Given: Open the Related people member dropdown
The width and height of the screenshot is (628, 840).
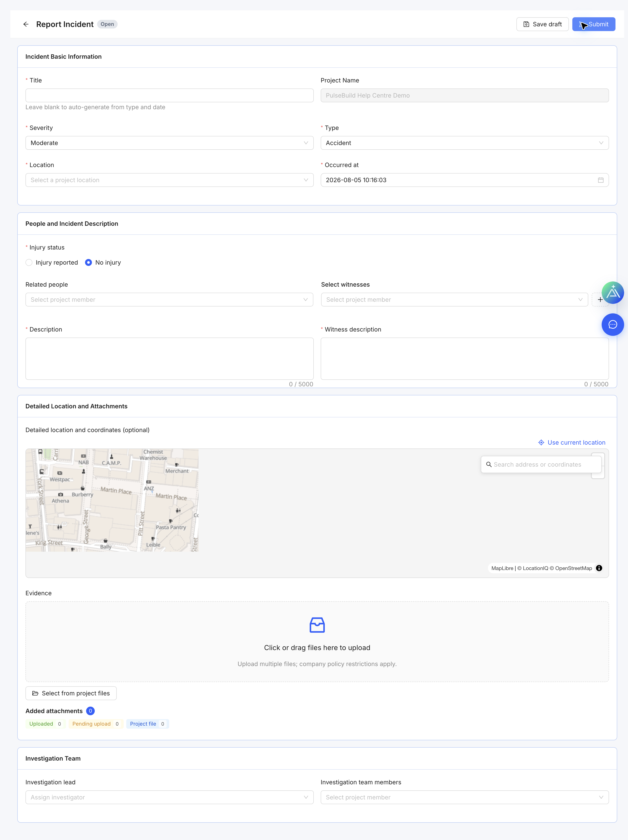Looking at the screenshot, I should (169, 300).
